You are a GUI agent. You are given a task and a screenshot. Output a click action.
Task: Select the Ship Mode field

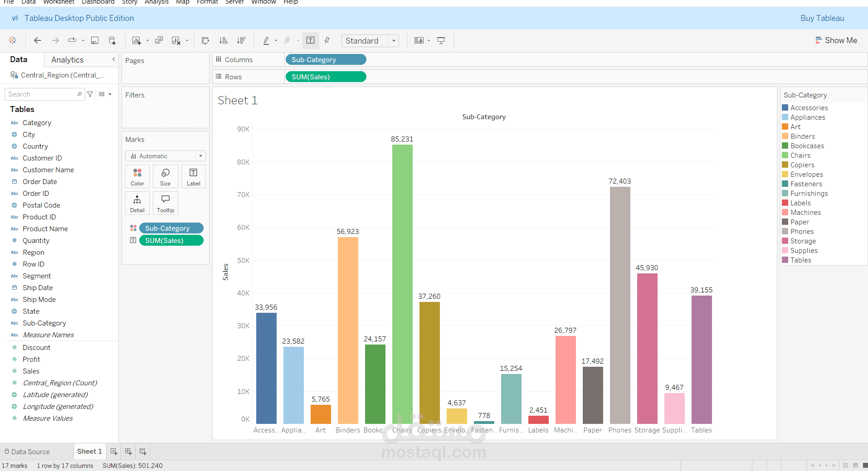pos(39,300)
